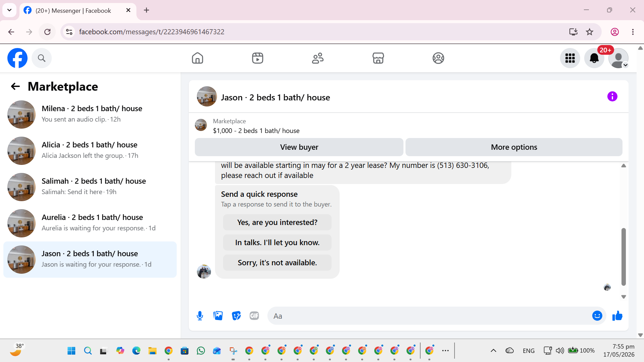
Task: Open the Friends icon
Action: coord(318,58)
